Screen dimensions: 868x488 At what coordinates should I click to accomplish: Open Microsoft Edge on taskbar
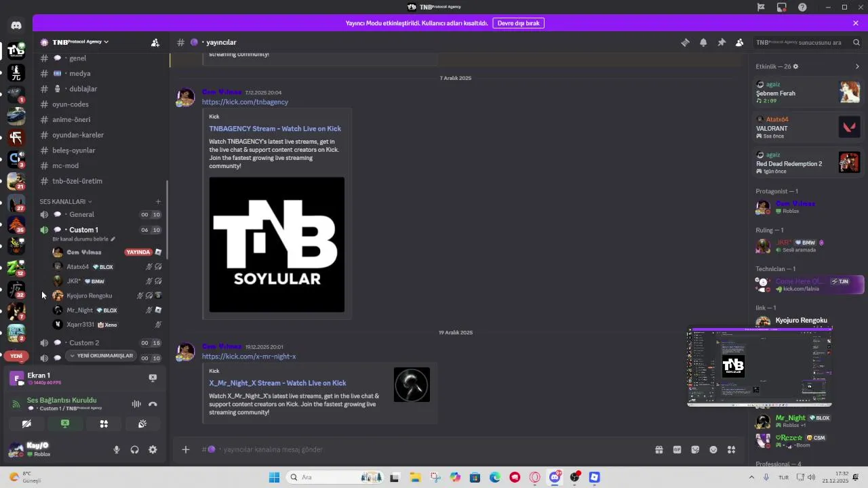coord(495,477)
